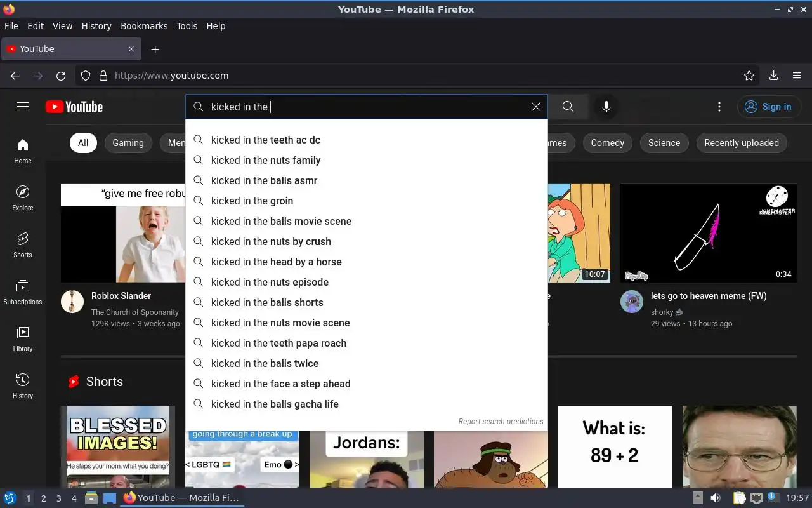Open History in sidebar
The image size is (812, 508).
(23, 386)
